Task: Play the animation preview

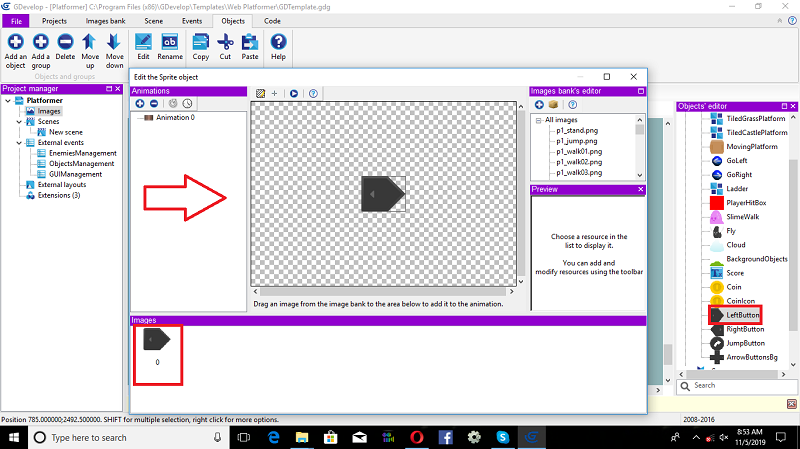Action: (294, 93)
